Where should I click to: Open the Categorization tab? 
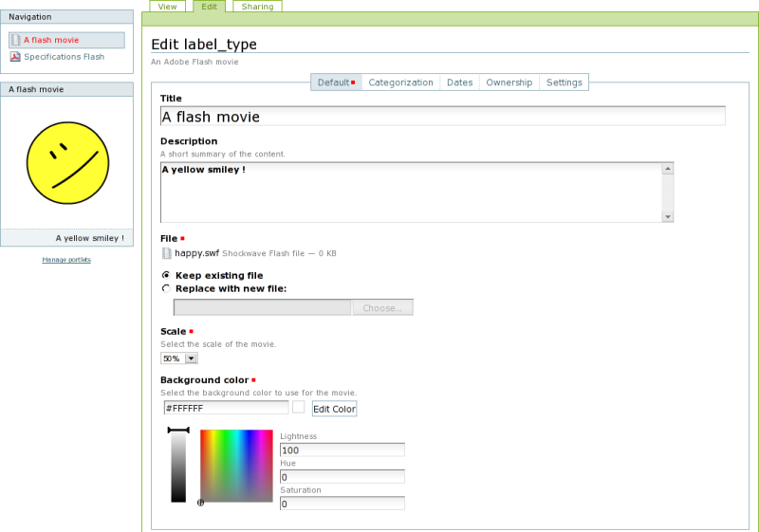click(x=400, y=83)
